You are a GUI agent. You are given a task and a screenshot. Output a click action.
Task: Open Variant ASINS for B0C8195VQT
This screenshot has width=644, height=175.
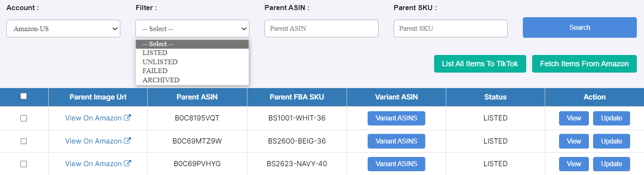pyautogui.click(x=396, y=118)
